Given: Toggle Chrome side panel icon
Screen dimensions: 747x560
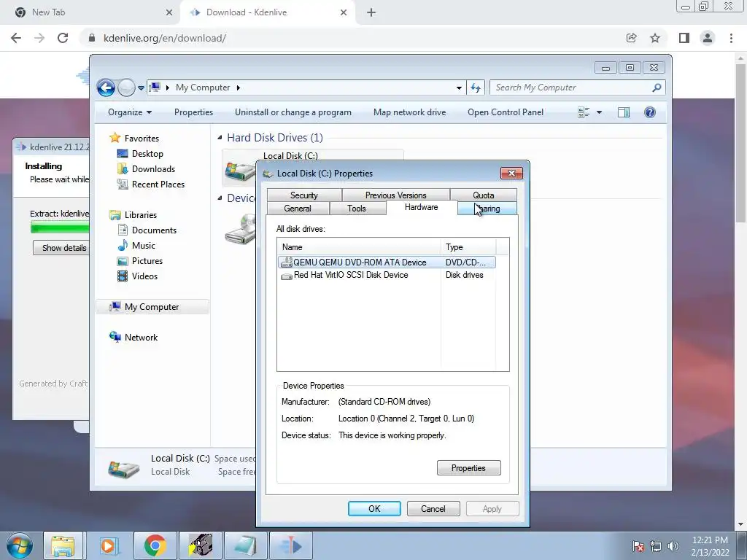Looking at the screenshot, I should tap(684, 38).
